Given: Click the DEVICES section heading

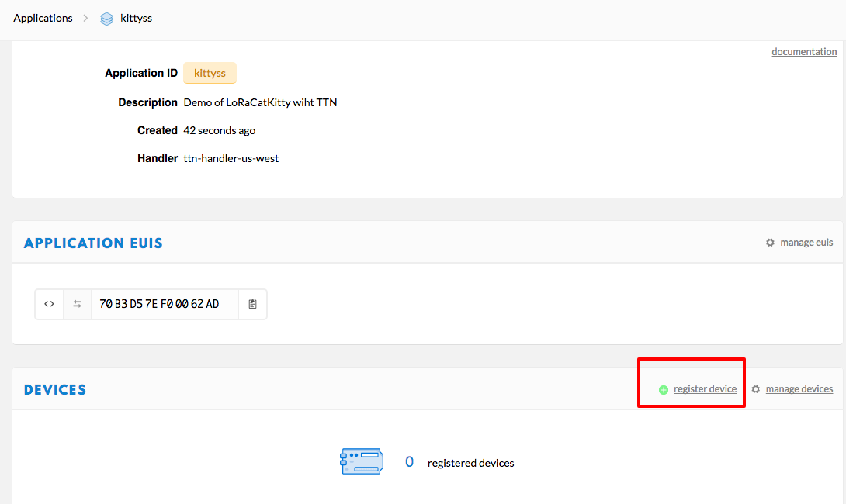Looking at the screenshot, I should click(55, 390).
